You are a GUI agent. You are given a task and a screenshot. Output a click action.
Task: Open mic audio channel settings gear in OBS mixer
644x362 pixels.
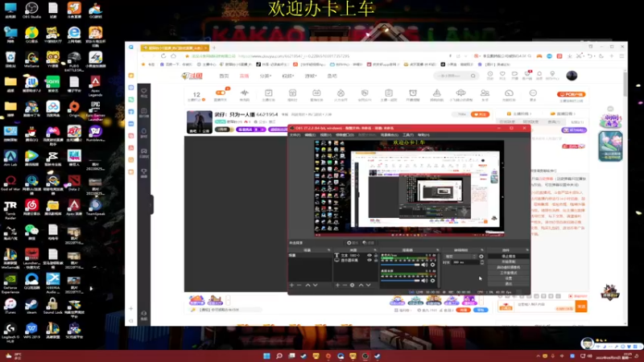point(432,265)
